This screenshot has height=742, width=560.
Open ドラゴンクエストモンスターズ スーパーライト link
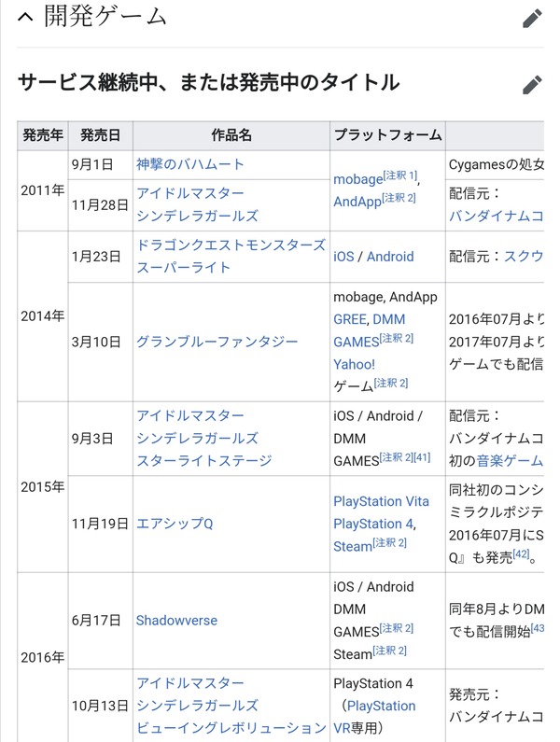click(231, 256)
